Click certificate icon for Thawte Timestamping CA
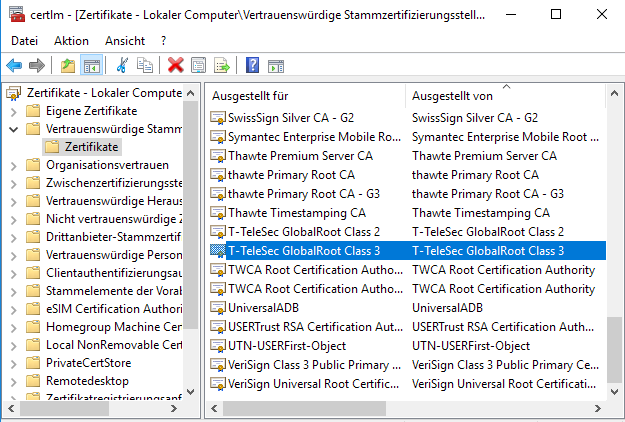Screen dimensions: 625x422 (218, 213)
